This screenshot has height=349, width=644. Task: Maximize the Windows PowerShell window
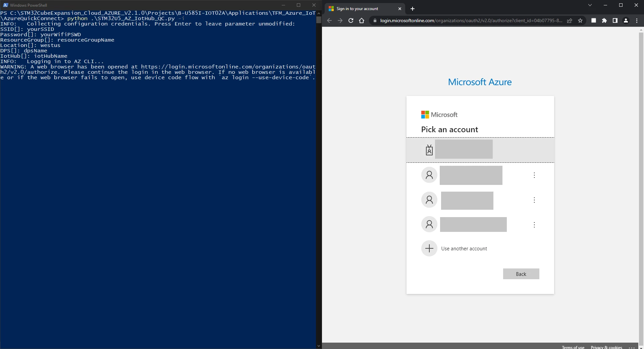299,5
